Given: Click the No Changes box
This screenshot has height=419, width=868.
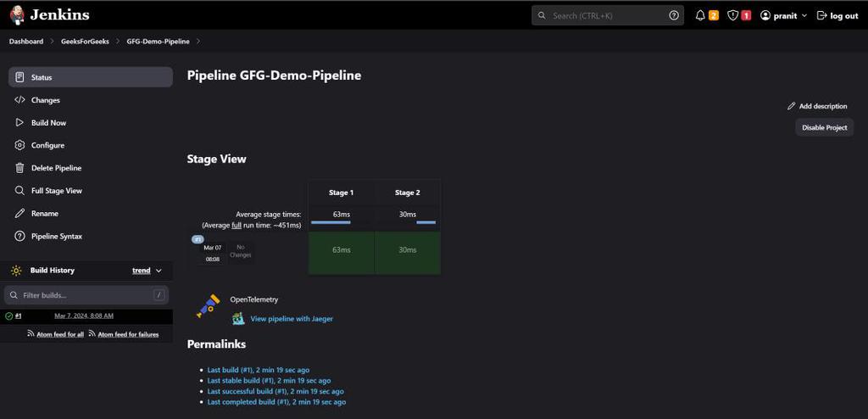Looking at the screenshot, I should coord(240,251).
